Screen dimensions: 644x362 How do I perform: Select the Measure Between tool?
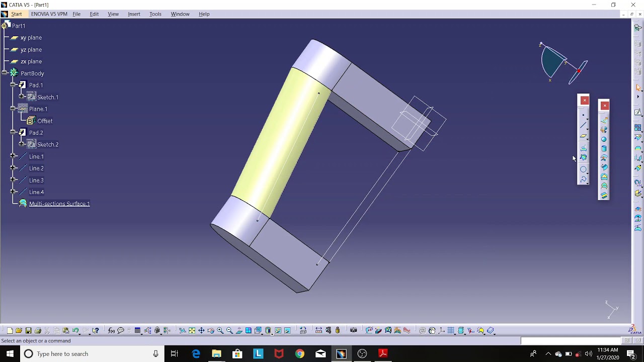click(318, 330)
